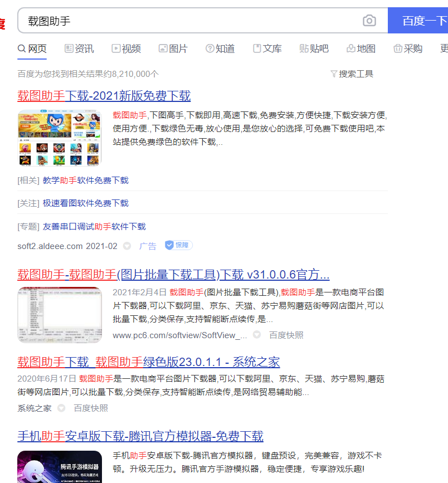The image size is (448, 483).
Task: Click the 资讯 news icon
Action: pos(69,48)
